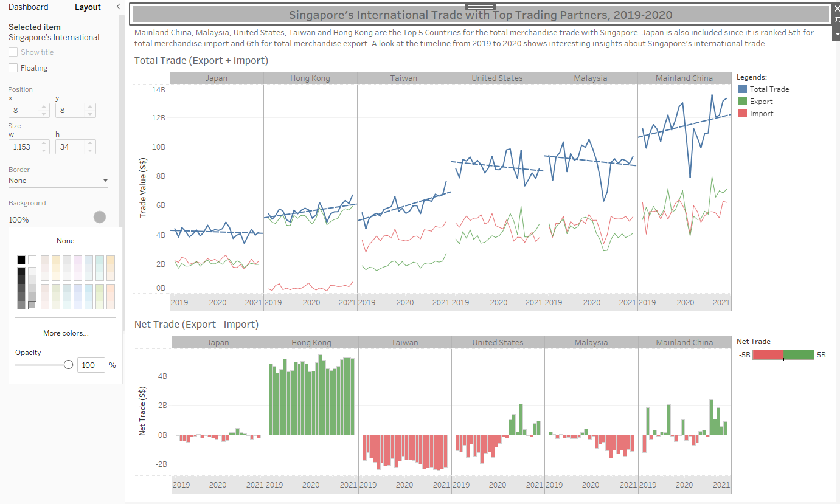Open More colors... in the color picker
This screenshot has width=840, height=504.
(66, 333)
